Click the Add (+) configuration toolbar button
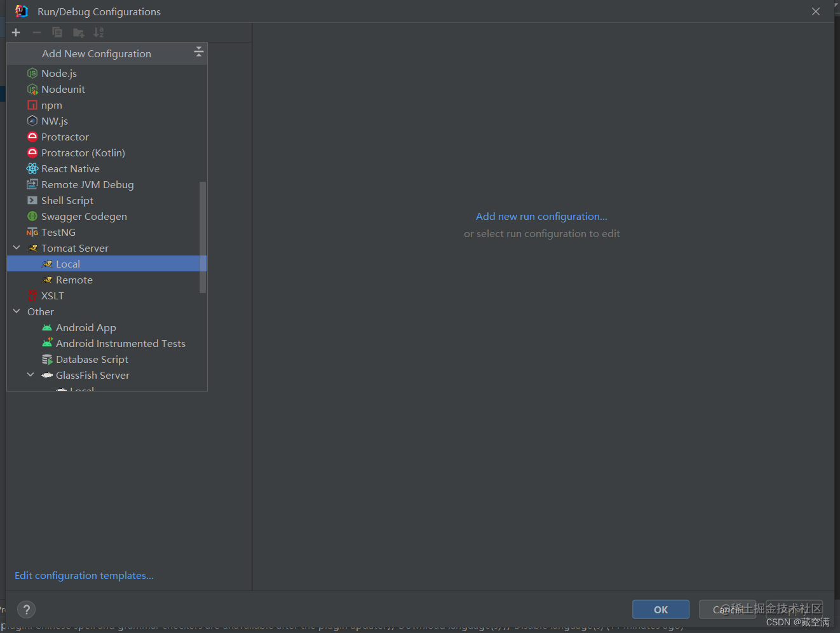Image resolution: width=840 pixels, height=633 pixels. point(16,32)
